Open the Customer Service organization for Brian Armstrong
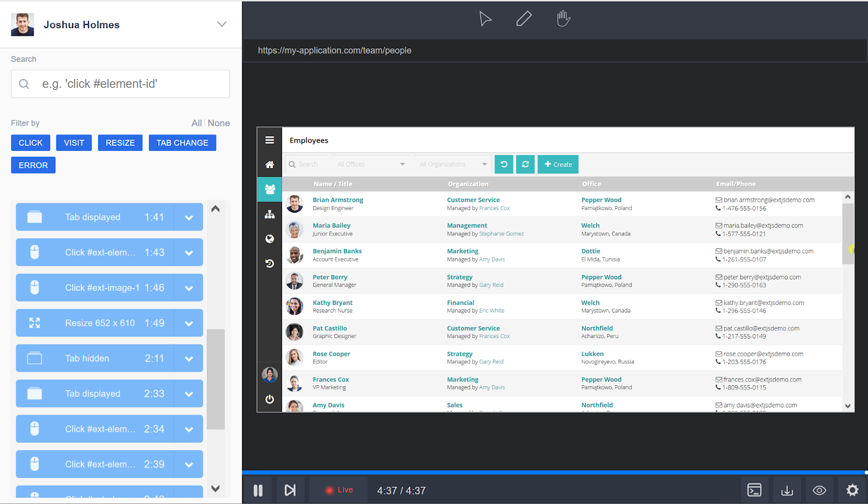868x504 pixels. click(x=473, y=200)
